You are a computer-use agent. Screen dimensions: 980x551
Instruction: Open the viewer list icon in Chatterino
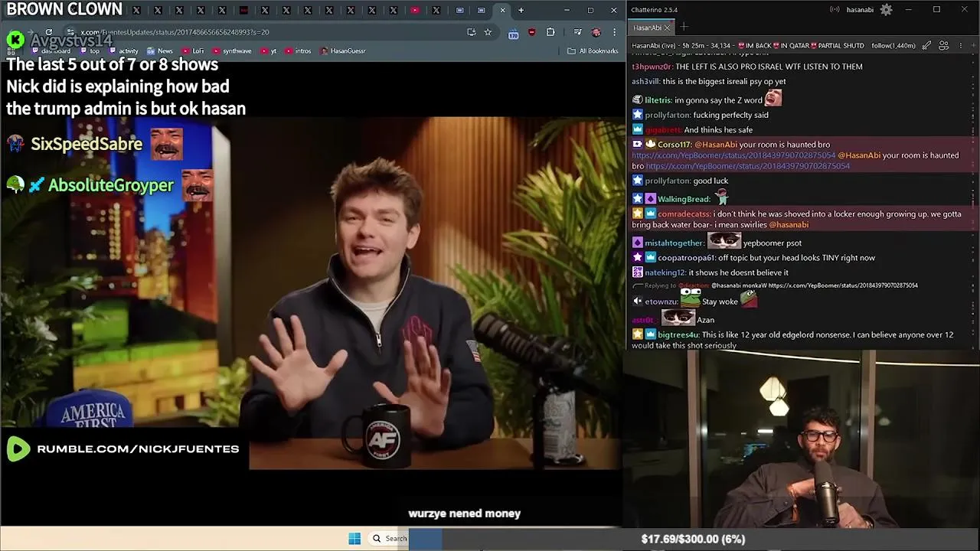943,46
